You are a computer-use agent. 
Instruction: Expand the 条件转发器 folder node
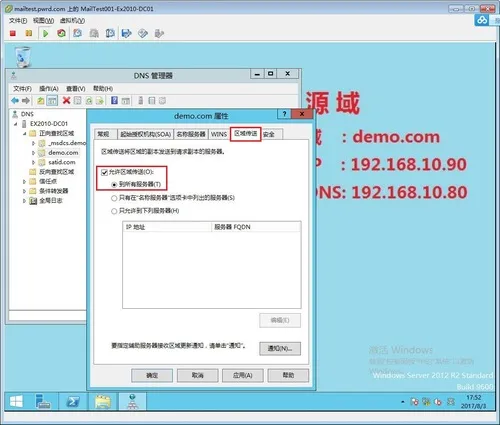click(24, 191)
